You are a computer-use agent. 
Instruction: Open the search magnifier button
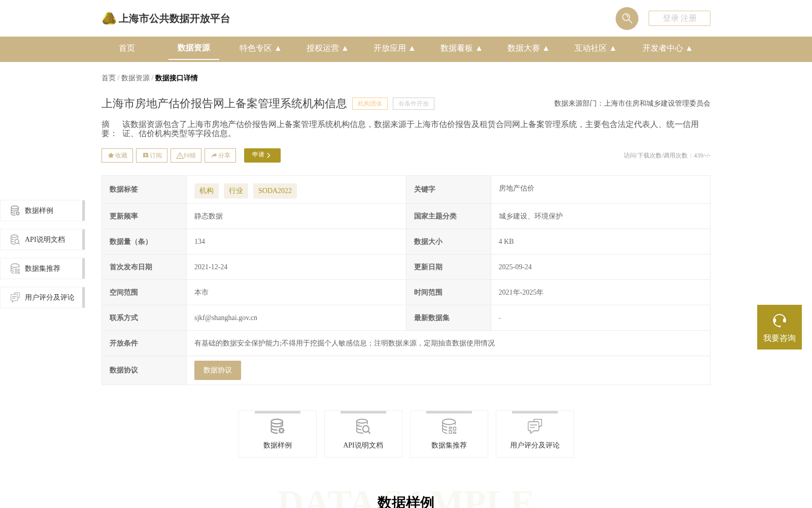point(627,18)
